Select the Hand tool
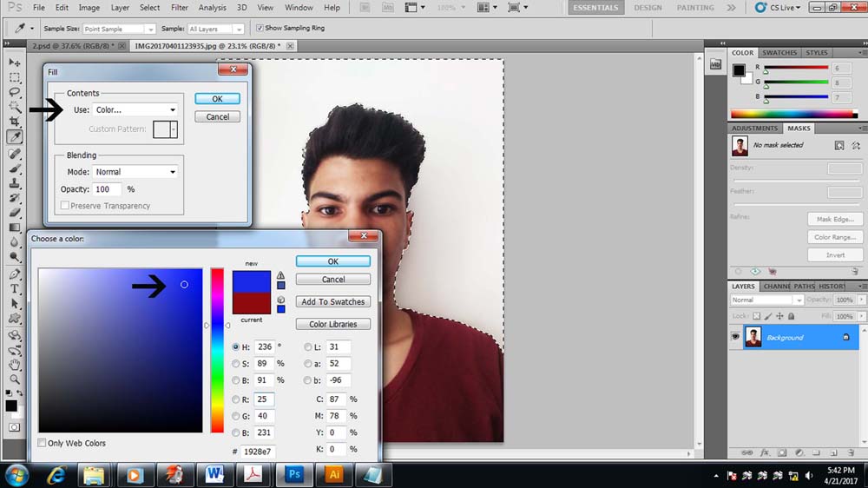This screenshot has width=868, height=488. 15,365
